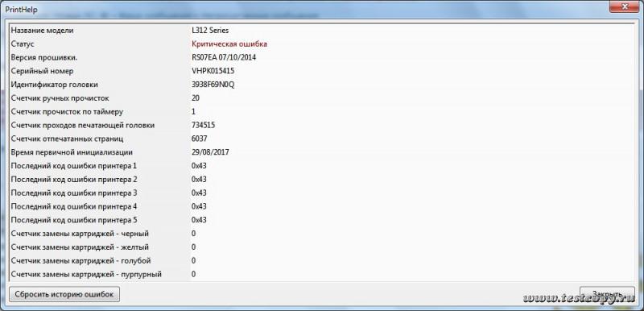Click Счетчик проходов печатающей головки label
The width and height of the screenshot is (644, 311).
83,126
